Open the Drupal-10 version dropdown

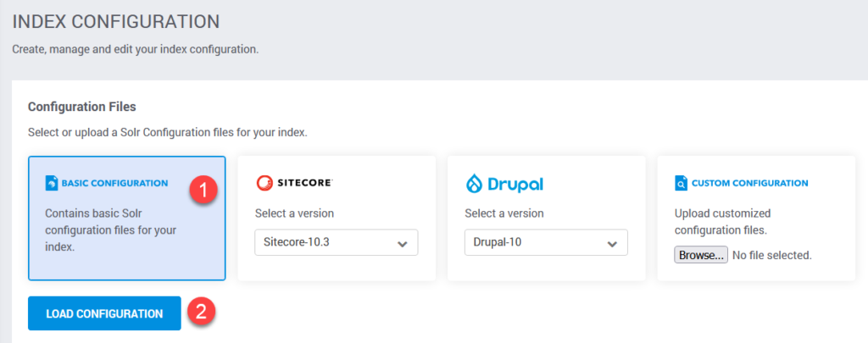546,243
